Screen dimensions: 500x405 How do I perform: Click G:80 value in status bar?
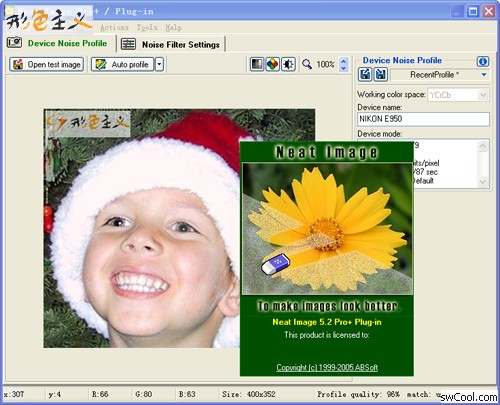[144, 394]
